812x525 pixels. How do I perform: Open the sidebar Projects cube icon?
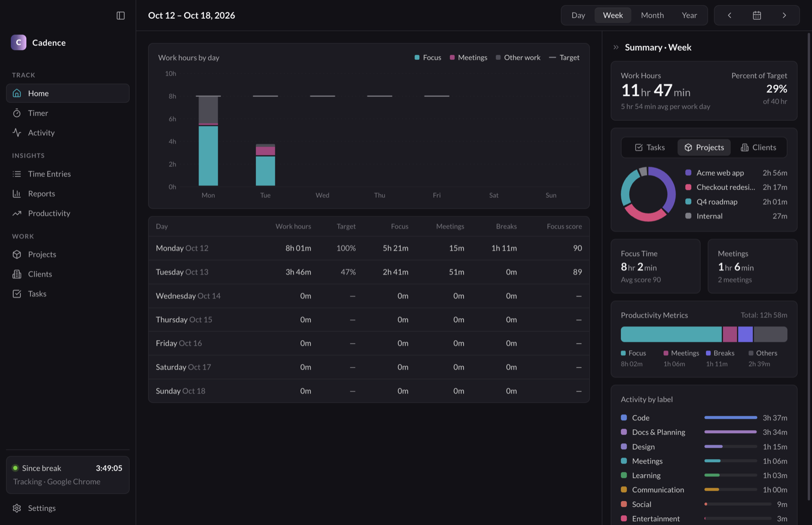click(17, 255)
